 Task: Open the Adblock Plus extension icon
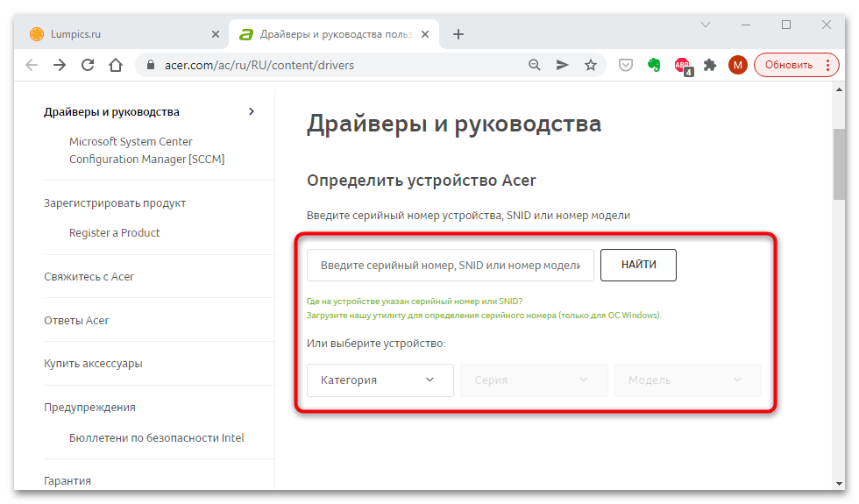682,65
